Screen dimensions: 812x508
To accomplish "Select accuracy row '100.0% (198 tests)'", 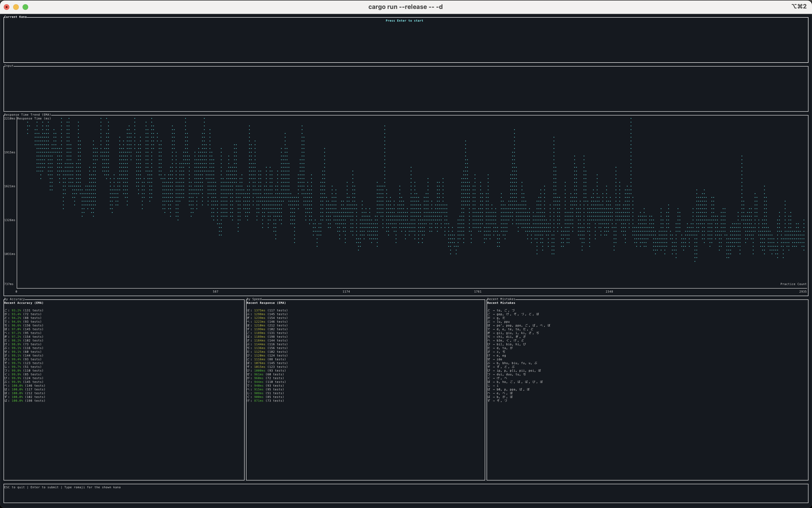I will [x=25, y=401].
